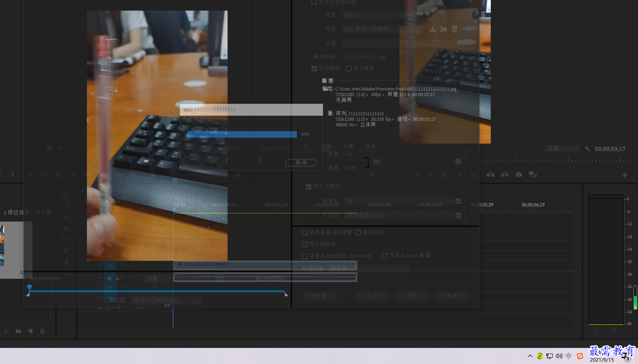The image size is (638, 364).
Task: Go to in point in program monitor
Action: [418, 175]
